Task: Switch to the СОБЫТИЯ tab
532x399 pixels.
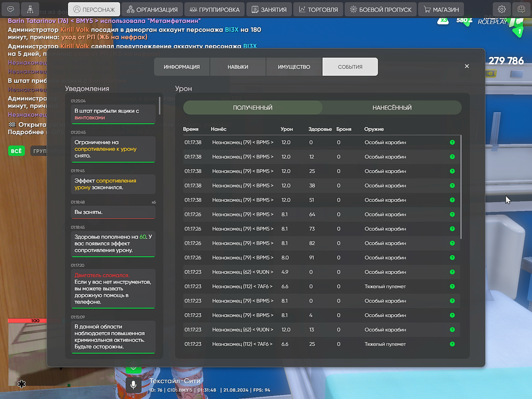Action: [x=350, y=67]
